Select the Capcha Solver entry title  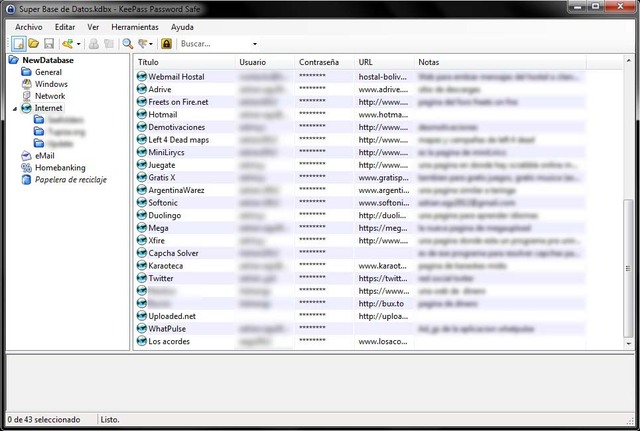[173, 253]
